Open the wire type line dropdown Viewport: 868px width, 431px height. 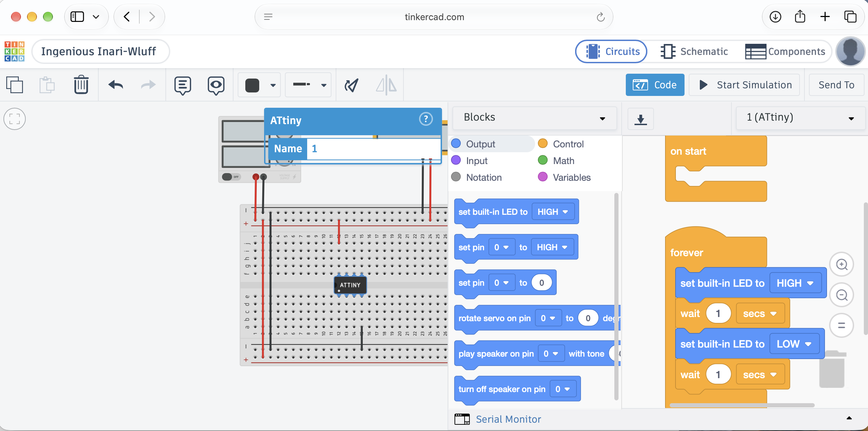(308, 85)
